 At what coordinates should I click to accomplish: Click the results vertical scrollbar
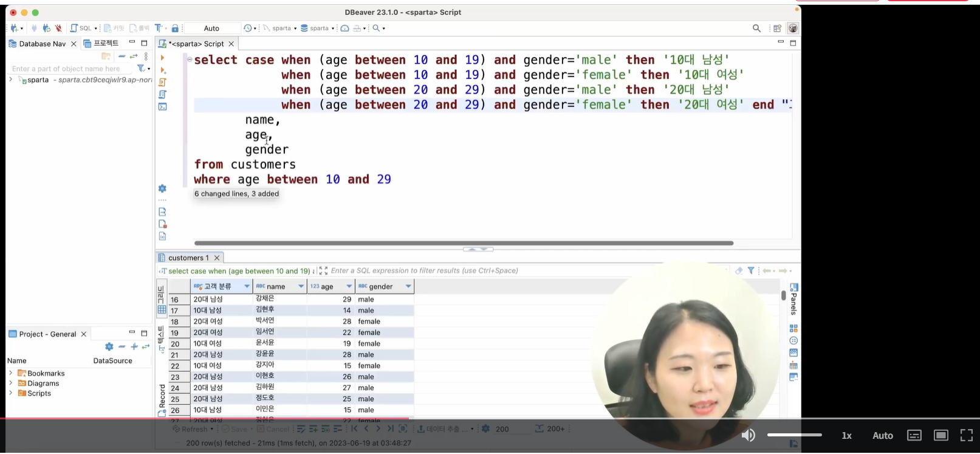[x=784, y=295]
